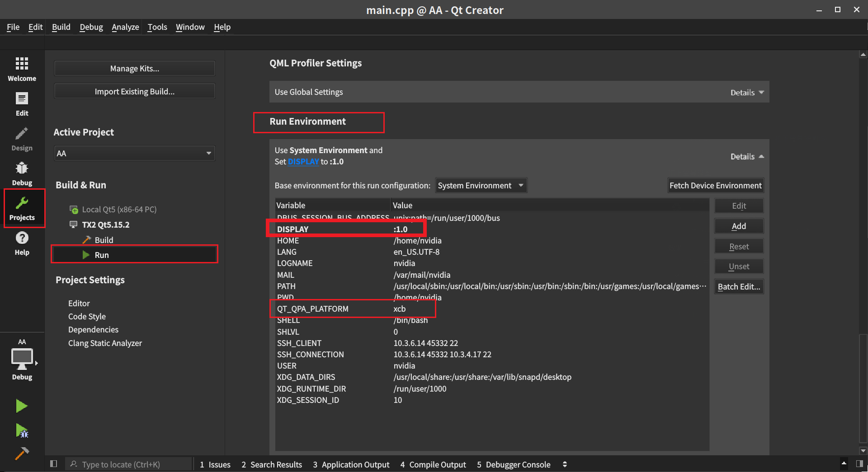Run the project using the green play icon
The width and height of the screenshot is (868, 472).
point(21,406)
